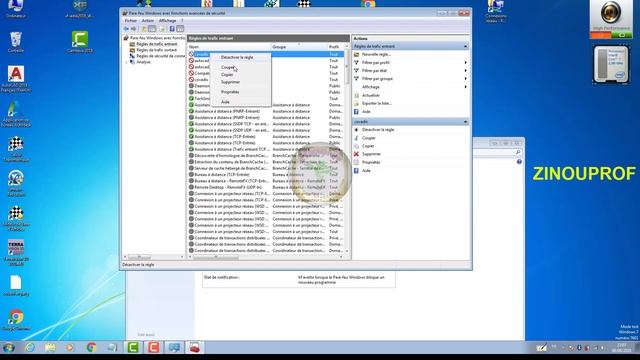Select the 'Bureau à distance (TCP-Entrée)' rule

pos(222,175)
